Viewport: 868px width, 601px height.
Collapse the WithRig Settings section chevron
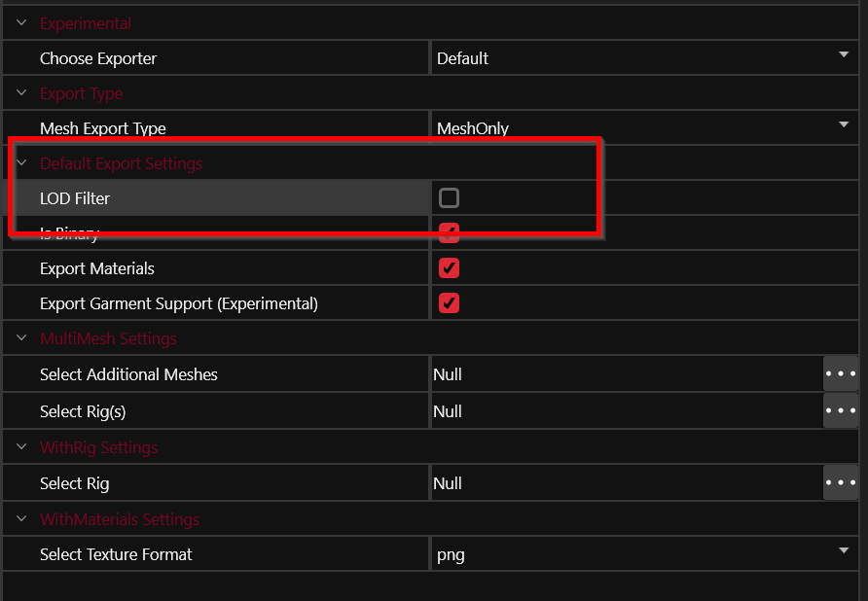[21, 447]
